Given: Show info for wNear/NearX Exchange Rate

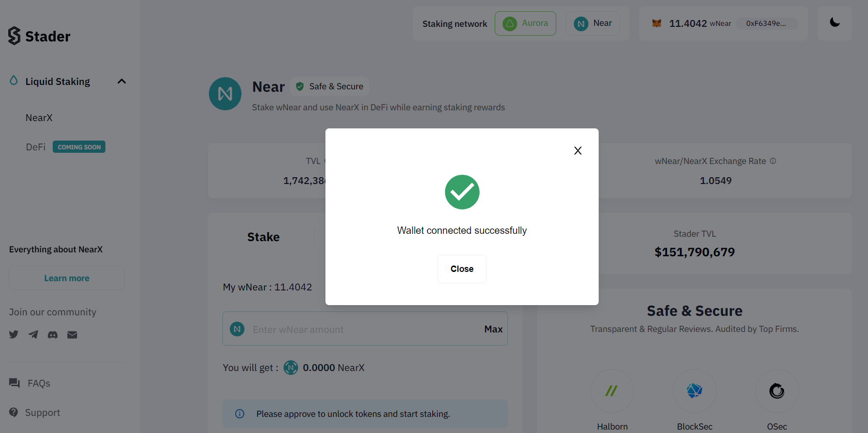Looking at the screenshot, I should click(773, 161).
